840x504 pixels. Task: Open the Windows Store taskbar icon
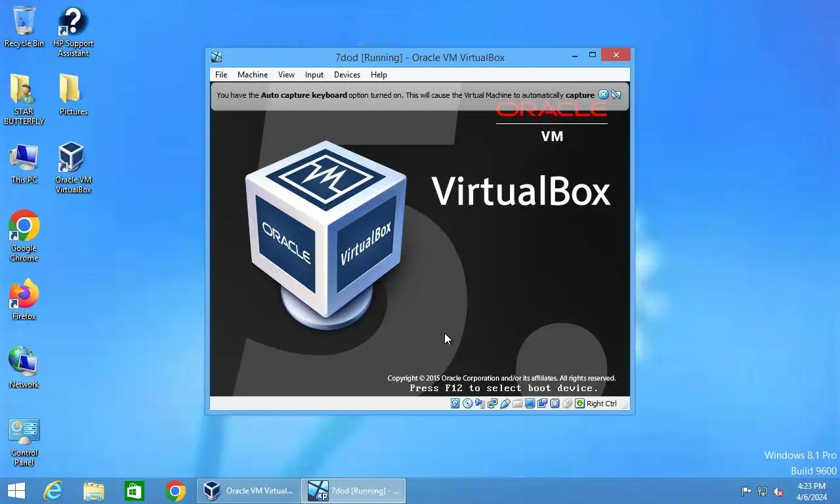tap(135, 491)
